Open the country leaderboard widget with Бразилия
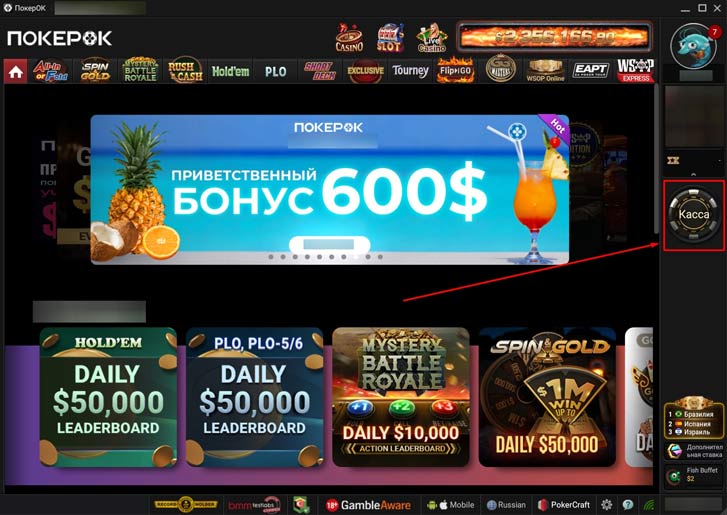The image size is (727, 515). click(x=693, y=418)
